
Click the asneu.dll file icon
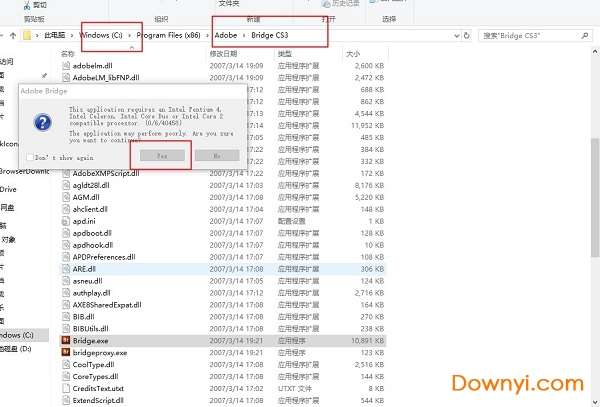pos(66,281)
